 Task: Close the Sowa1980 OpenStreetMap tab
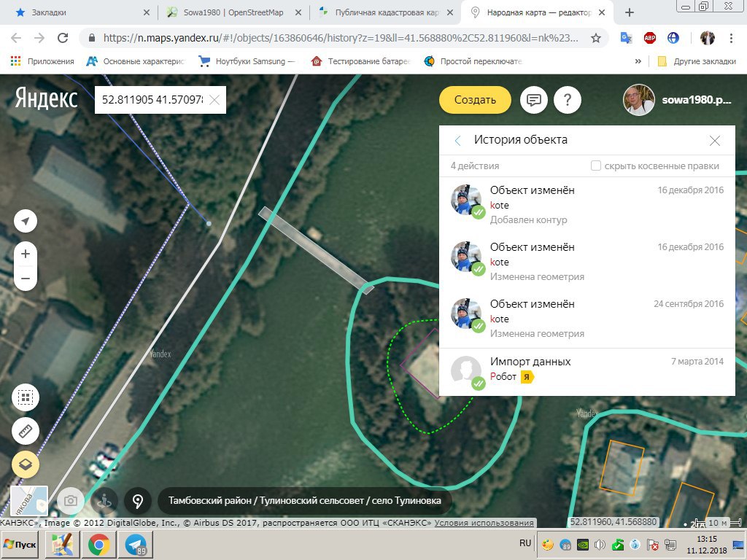[298, 13]
